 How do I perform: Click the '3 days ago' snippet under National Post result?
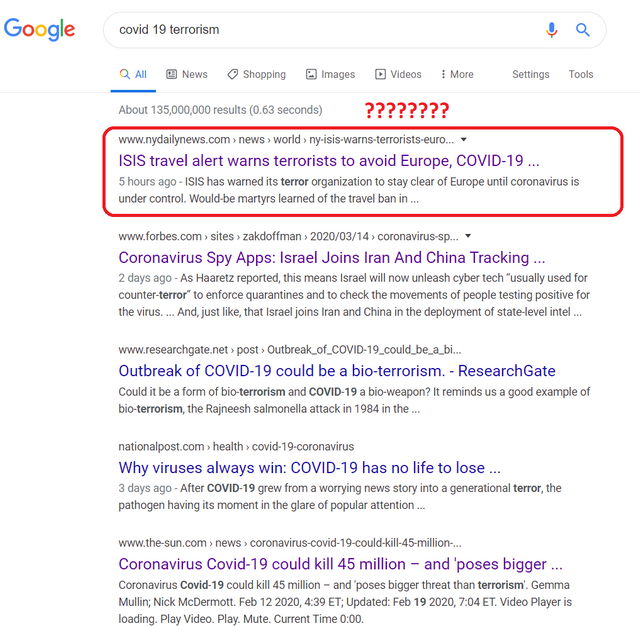coord(340,497)
